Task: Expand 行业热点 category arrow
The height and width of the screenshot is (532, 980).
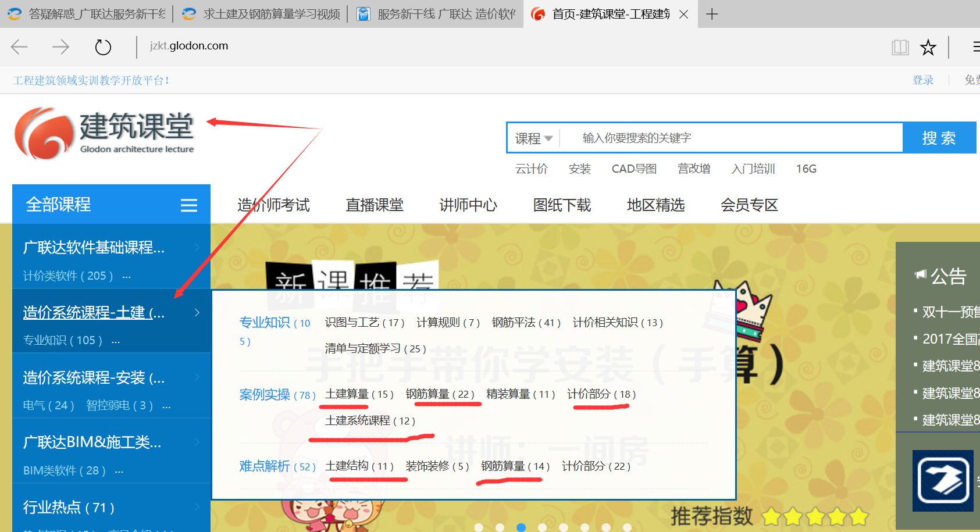Action: click(x=197, y=507)
